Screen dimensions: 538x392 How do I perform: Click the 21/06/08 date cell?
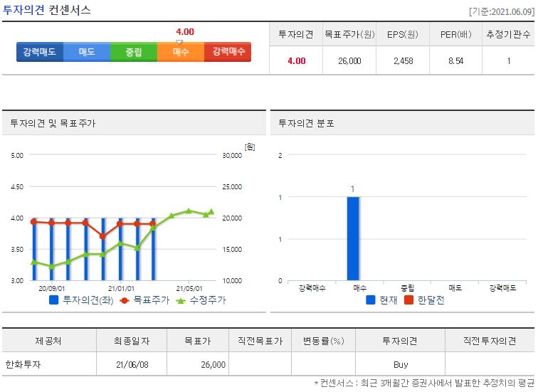[132, 364]
